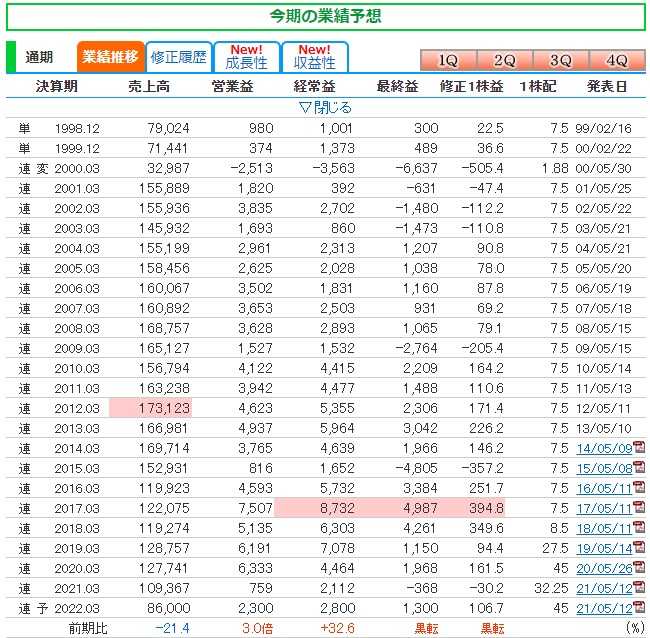Show the 3Q quarterly tab

point(560,60)
